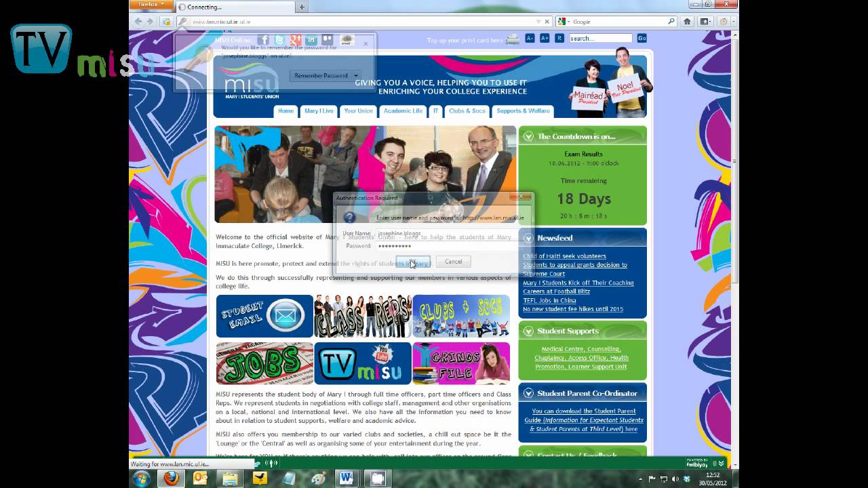Open Outlook from the taskbar
Viewport: 868px width, 488px height.
(201, 479)
